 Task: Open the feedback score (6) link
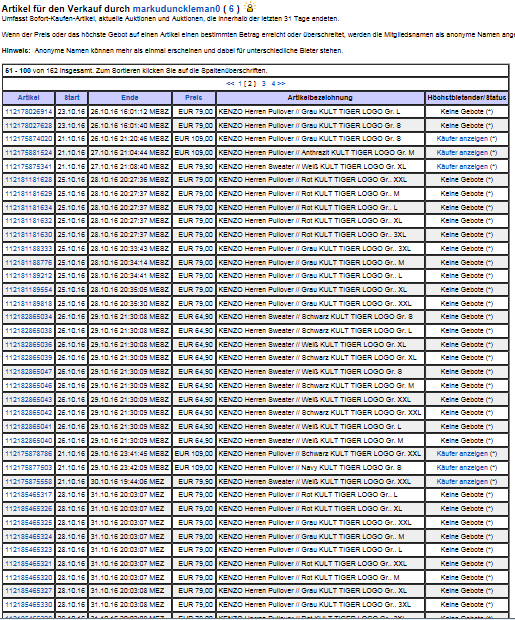[x=231, y=9]
